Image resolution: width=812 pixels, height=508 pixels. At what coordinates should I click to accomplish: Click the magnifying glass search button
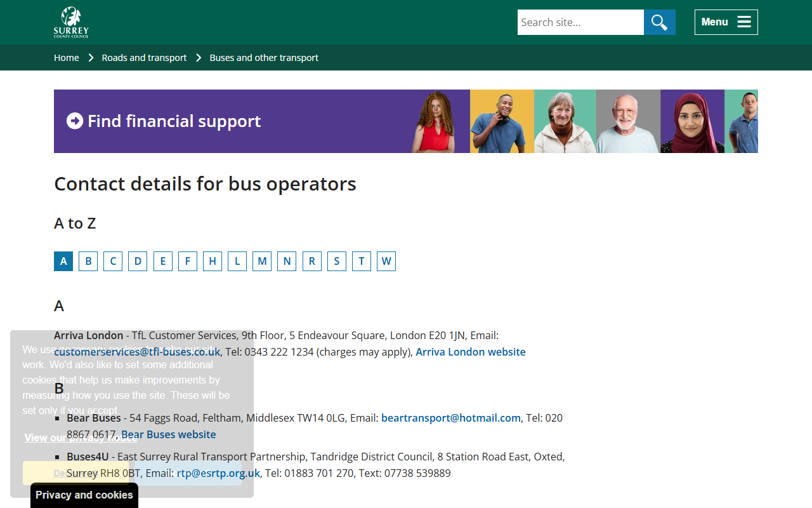(660, 22)
